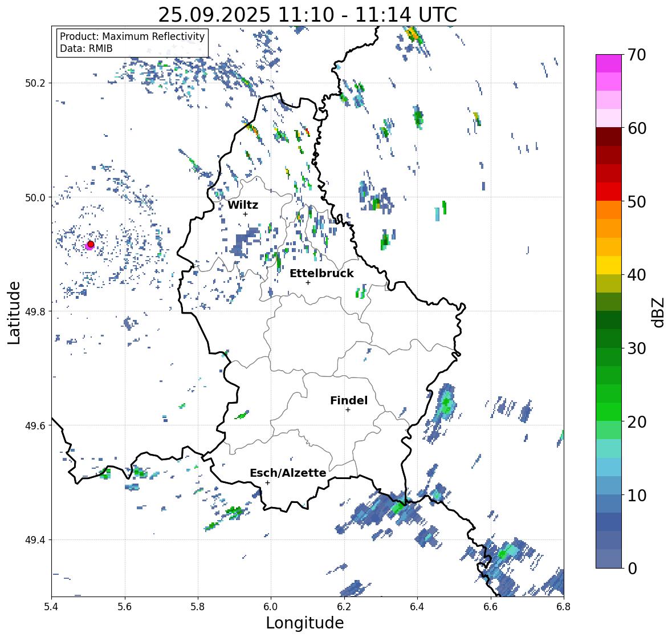Click the Latitude axis title
The height and width of the screenshot is (637, 672).
(x=14, y=313)
